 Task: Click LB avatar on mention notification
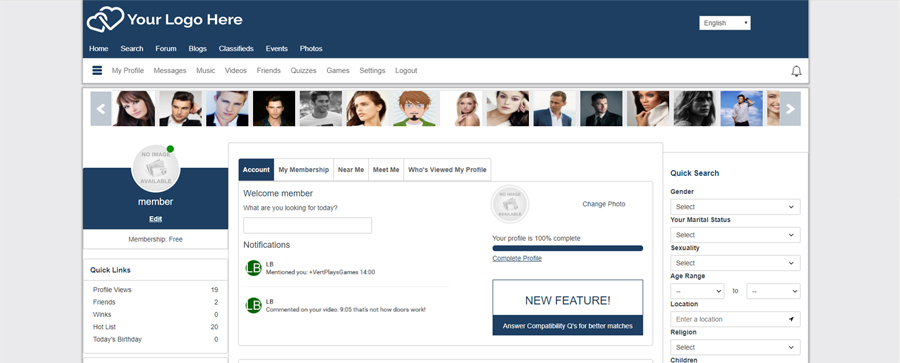pos(254,268)
